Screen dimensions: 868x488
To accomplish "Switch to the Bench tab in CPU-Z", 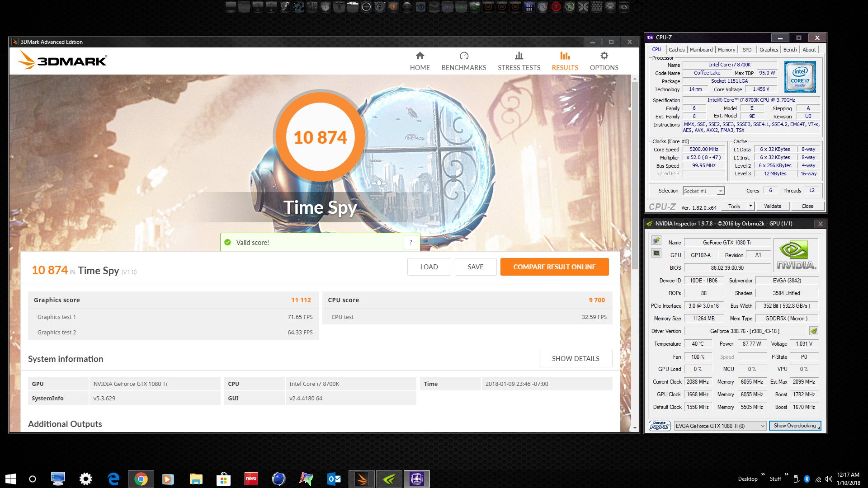I will point(790,50).
